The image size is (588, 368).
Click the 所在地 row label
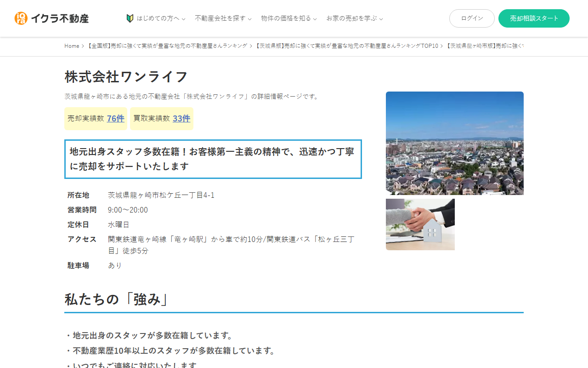78,195
